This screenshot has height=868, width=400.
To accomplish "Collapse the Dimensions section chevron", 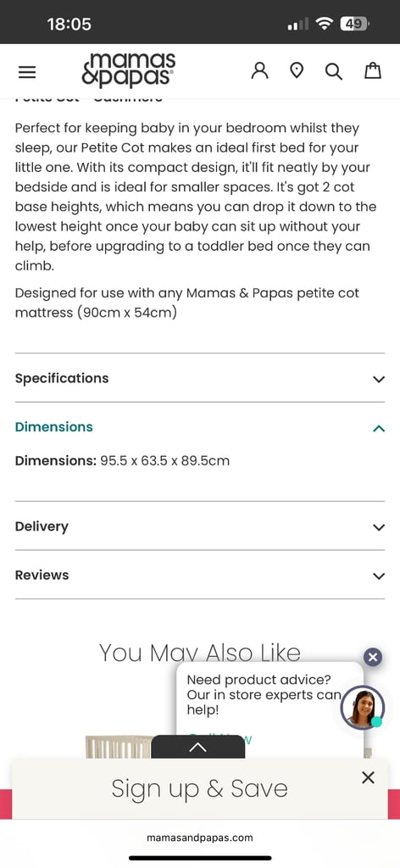I will [x=379, y=428].
